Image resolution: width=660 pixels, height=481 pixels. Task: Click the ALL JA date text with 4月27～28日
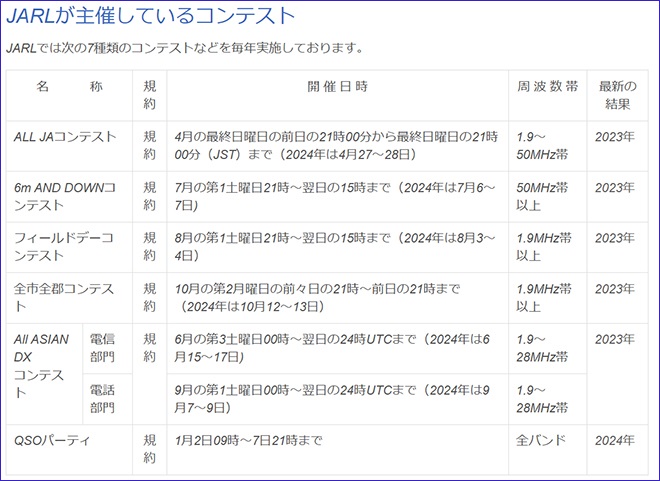pyautogui.click(x=336, y=146)
